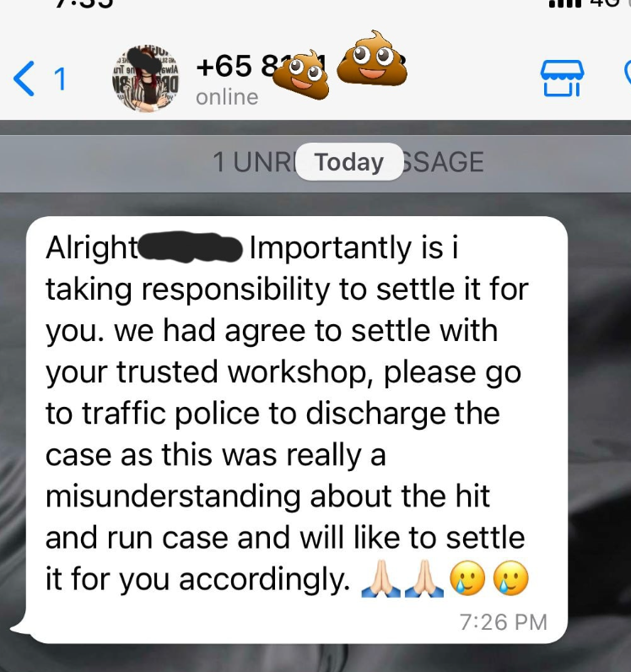631x672 pixels.
Task: Click the smaller poop emoji sticker
Action: [301, 77]
